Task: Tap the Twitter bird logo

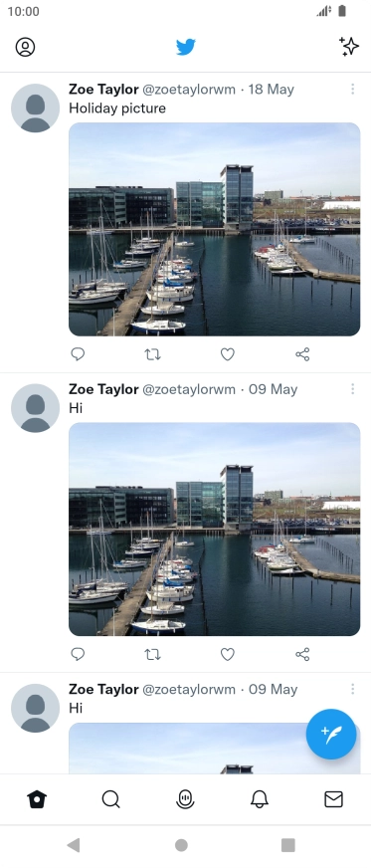Action: coord(186,47)
